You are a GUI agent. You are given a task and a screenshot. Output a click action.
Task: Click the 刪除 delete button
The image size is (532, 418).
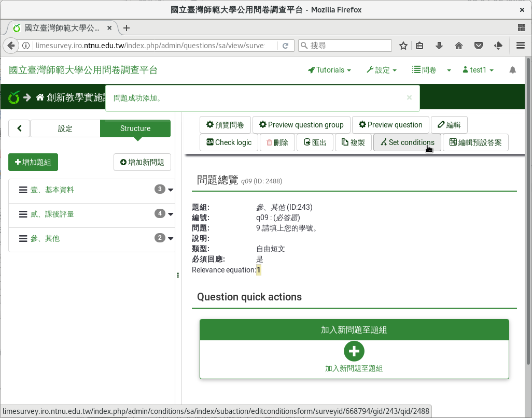[x=277, y=142]
